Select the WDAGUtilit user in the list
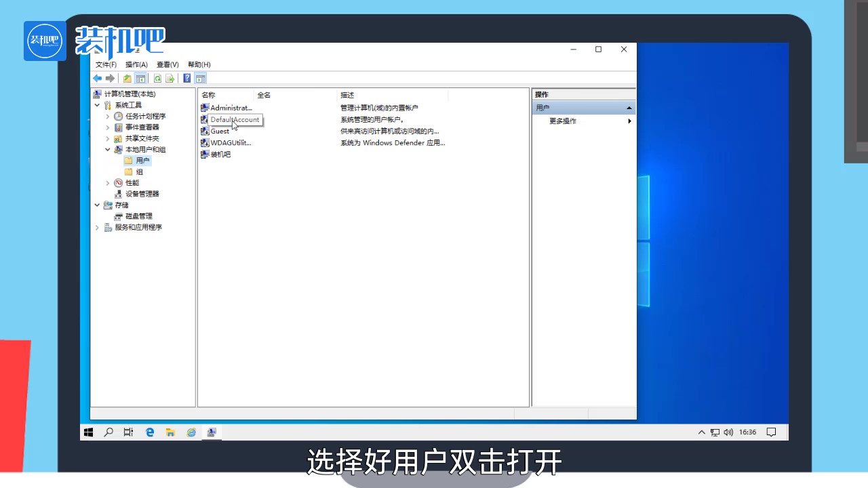 tap(230, 142)
